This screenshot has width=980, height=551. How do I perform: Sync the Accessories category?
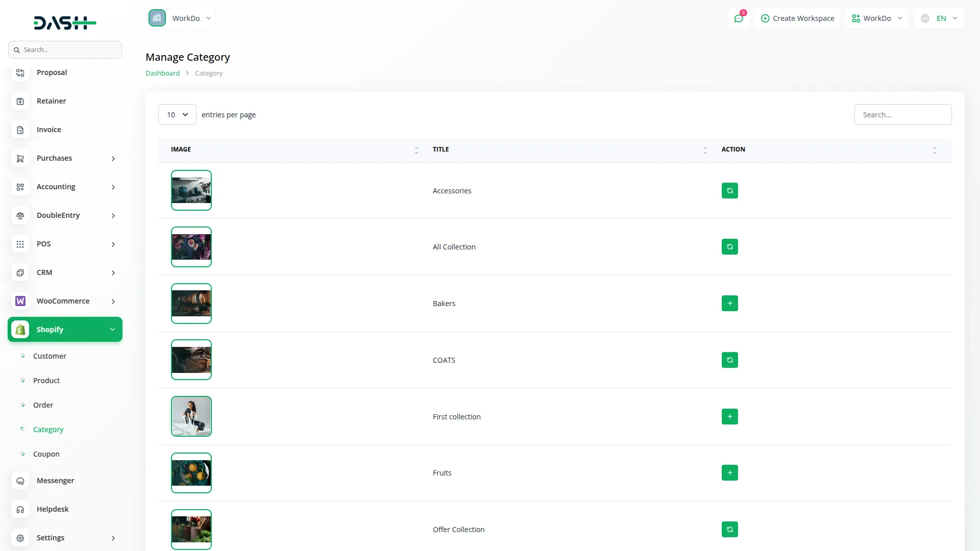tap(729, 190)
